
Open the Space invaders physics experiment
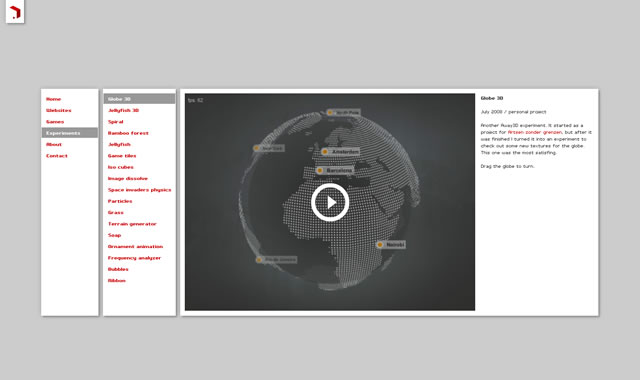140,190
